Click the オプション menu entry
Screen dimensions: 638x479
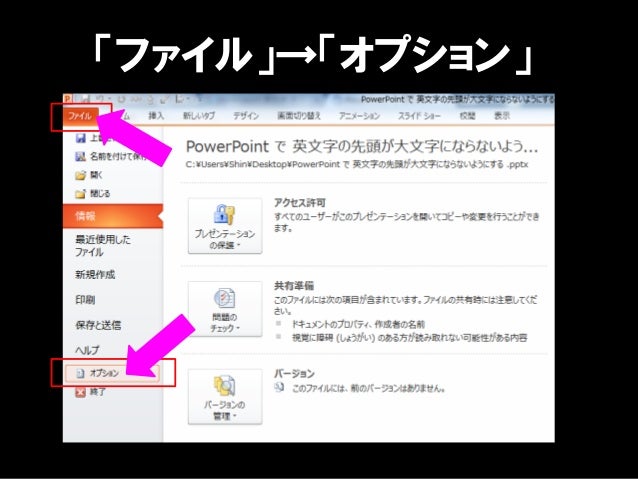point(112,373)
